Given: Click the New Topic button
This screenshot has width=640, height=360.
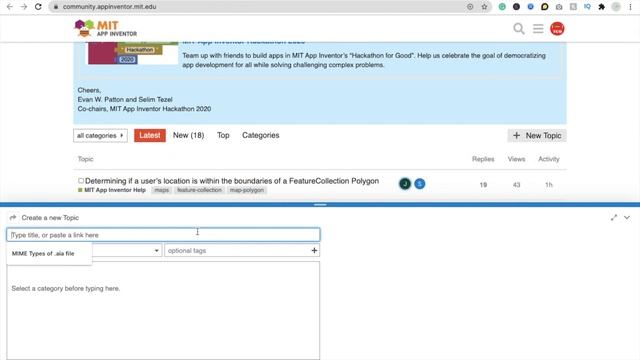Looking at the screenshot, I should click(537, 136).
